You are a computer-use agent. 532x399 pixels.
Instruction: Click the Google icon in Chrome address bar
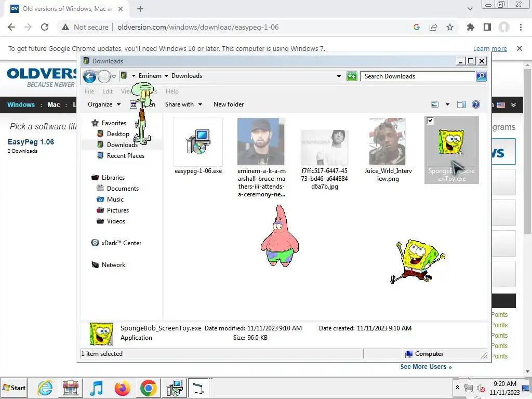pyautogui.click(x=416, y=27)
